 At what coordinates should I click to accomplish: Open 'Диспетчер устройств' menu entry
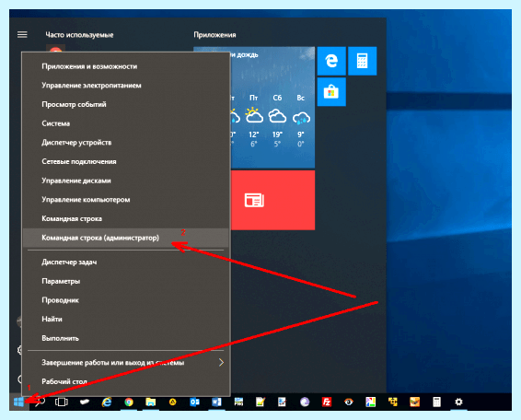(126, 143)
